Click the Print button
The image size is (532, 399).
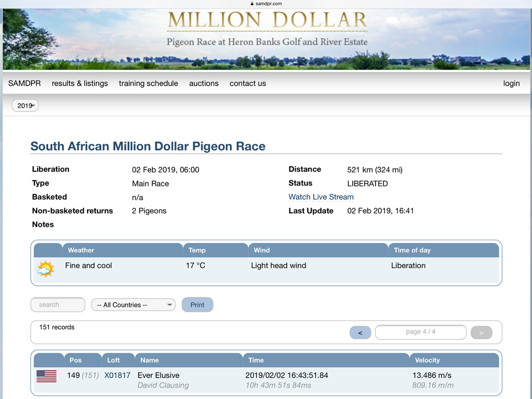(197, 305)
